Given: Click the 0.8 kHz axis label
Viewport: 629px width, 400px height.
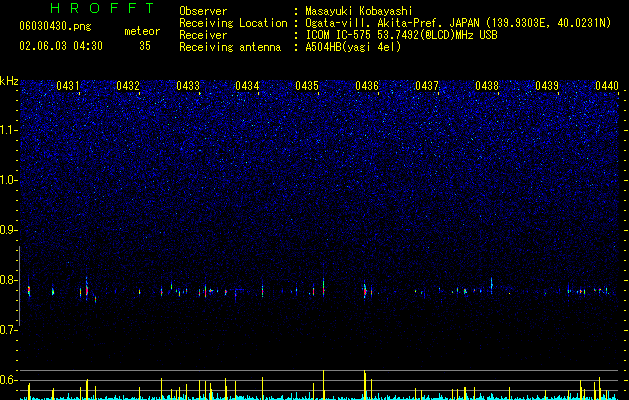Looking at the screenshot, I should 8,280.
